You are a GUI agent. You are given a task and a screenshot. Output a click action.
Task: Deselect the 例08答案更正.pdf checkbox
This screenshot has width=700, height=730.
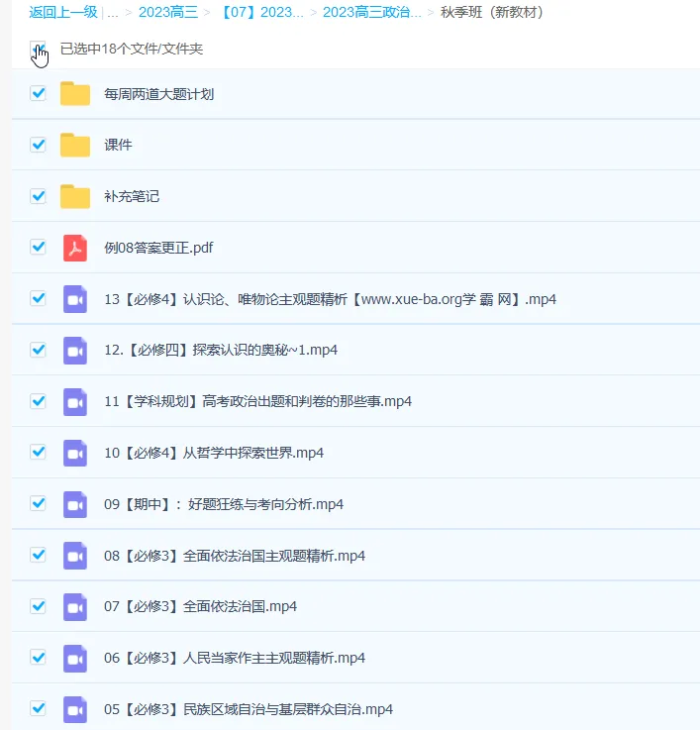[39, 247]
